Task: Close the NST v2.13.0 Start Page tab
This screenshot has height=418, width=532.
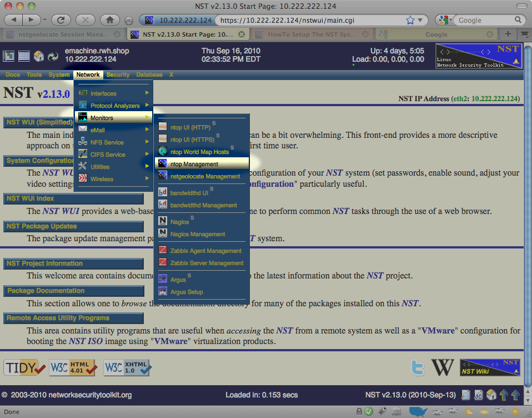Action: [242, 34]
